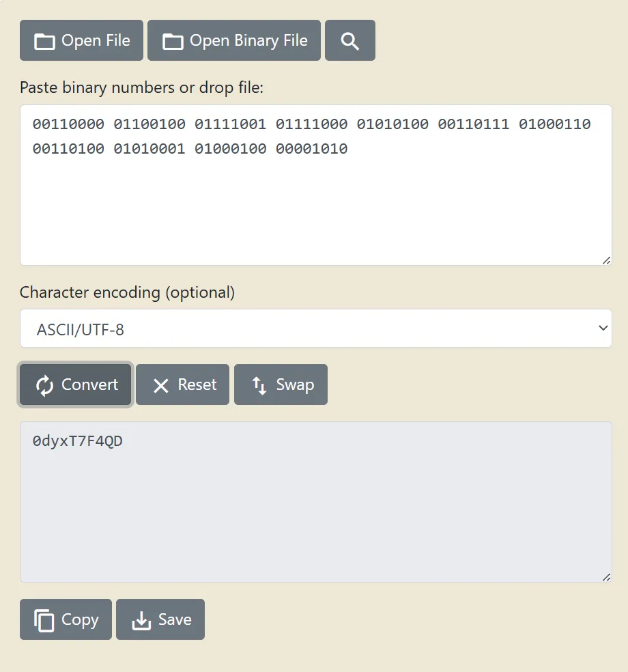Click the up-down arrows Swap icon
The image size is (628, 672).
coord(259,386)
